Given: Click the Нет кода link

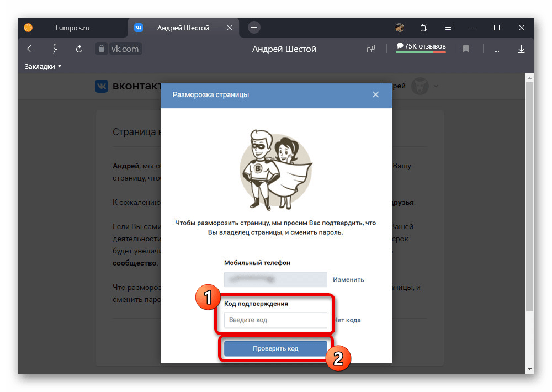Looking at the screenshot, I should 347,320.
